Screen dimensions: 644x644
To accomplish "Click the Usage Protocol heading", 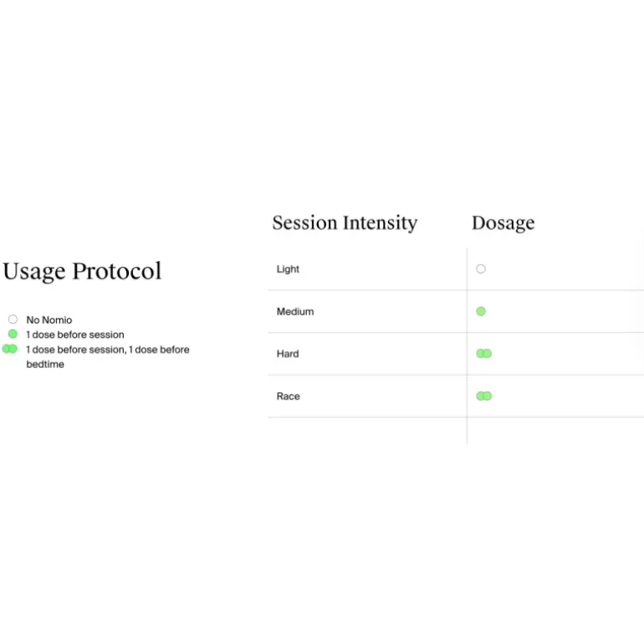I will (82, 272).
